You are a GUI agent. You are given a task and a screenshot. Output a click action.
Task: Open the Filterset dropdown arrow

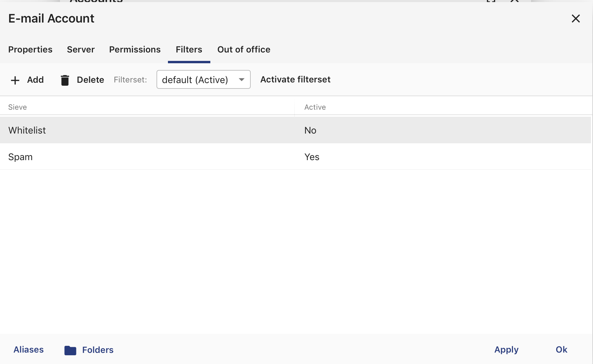[x=241, y=80]
